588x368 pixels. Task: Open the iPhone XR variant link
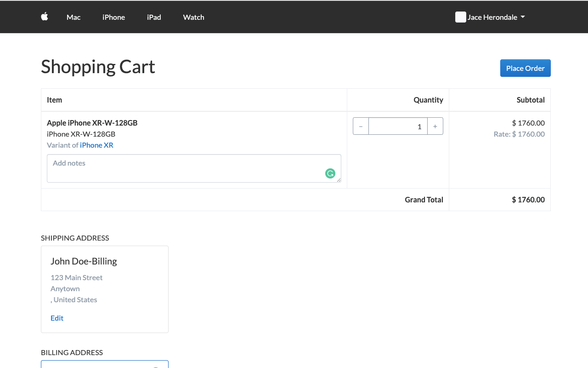(96, 145)
